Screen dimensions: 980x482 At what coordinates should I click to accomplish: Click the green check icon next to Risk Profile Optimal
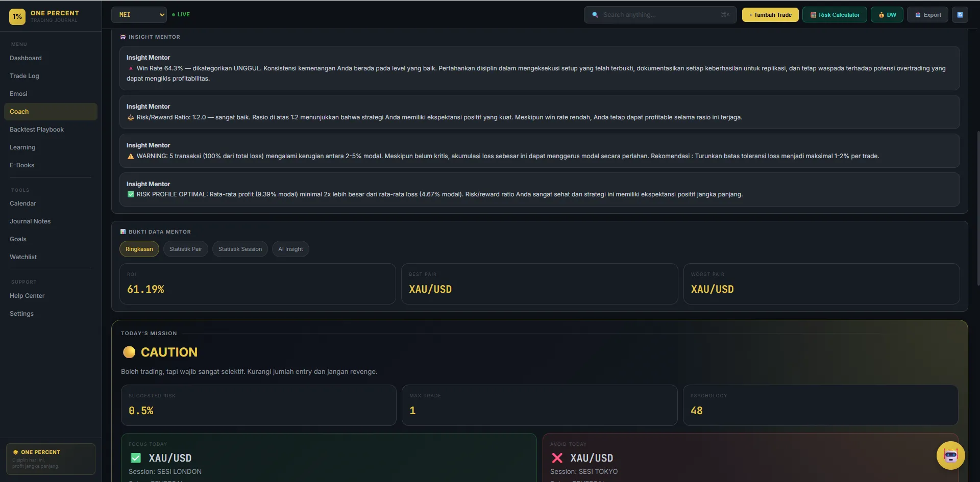[x=131, y=194]
